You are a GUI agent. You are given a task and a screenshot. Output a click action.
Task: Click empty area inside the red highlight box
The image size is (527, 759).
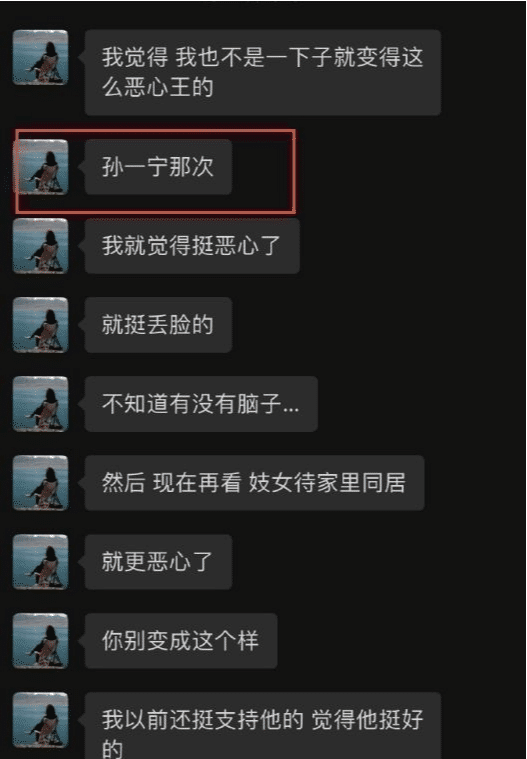tap(262, 170)
